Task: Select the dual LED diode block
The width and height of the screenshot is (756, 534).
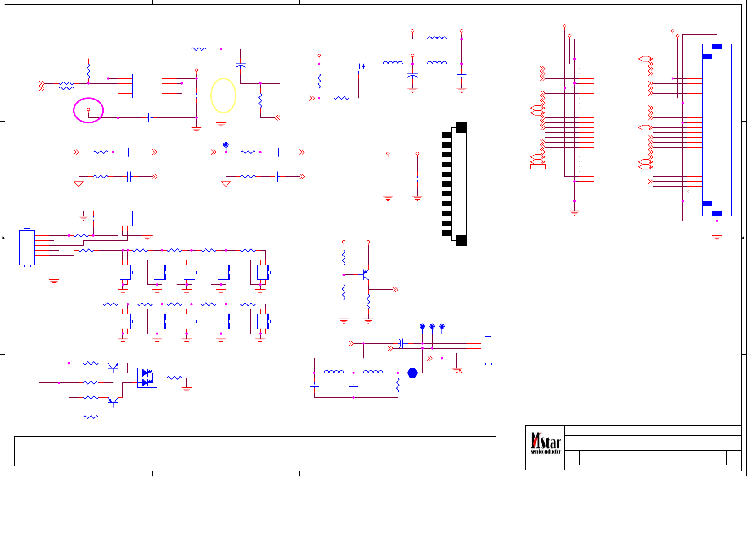Action: tap(147, 378)
